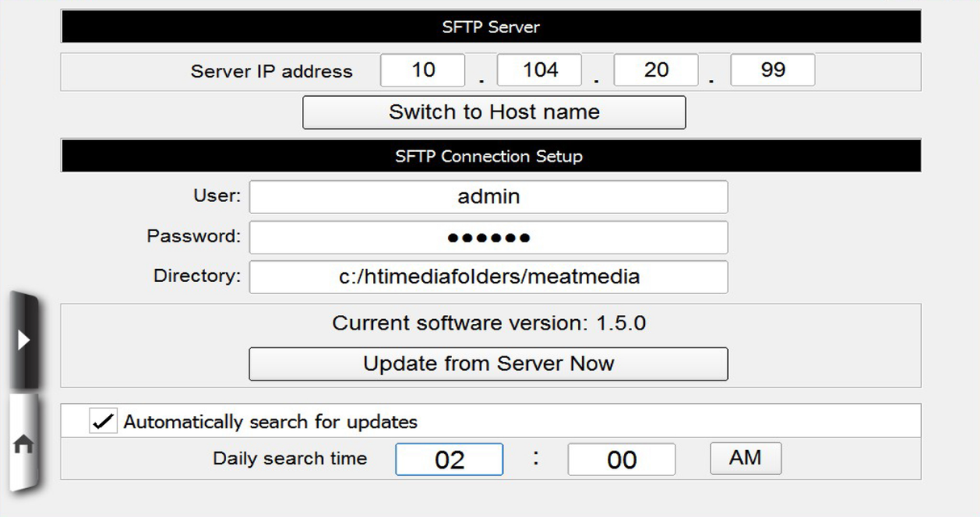980x517 pixels.
Task: Select the first IP octet field showing 10
Action: click(x=422, y=69)
